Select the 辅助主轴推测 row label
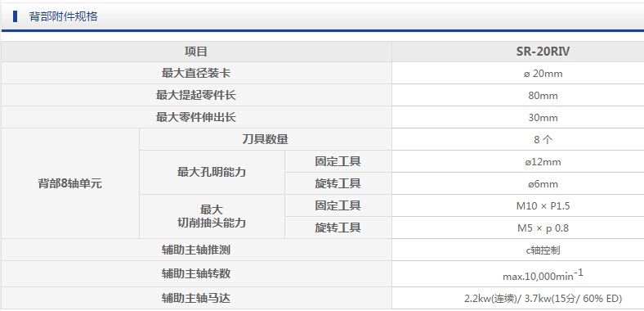 click(196, 250)
